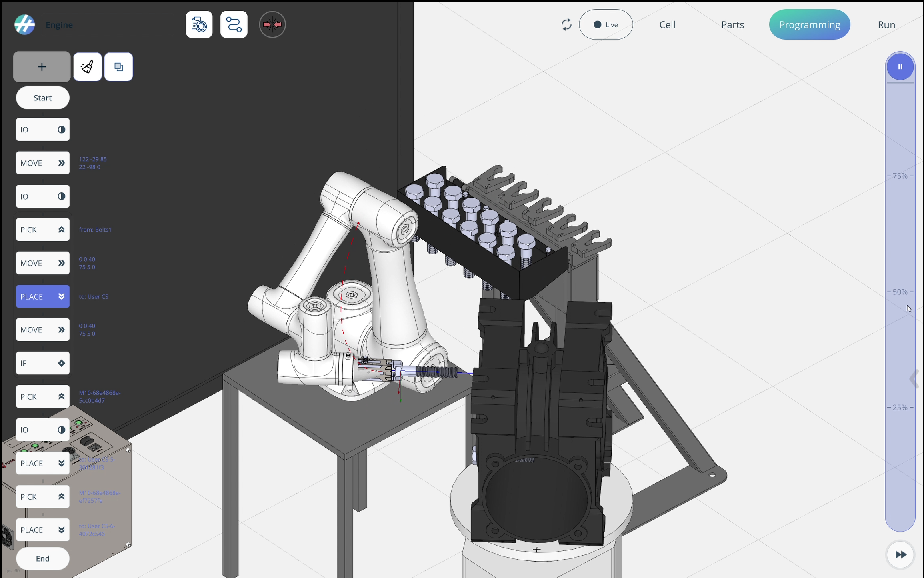
Task: Expand the side panel chevron
Action: point(914,379)
